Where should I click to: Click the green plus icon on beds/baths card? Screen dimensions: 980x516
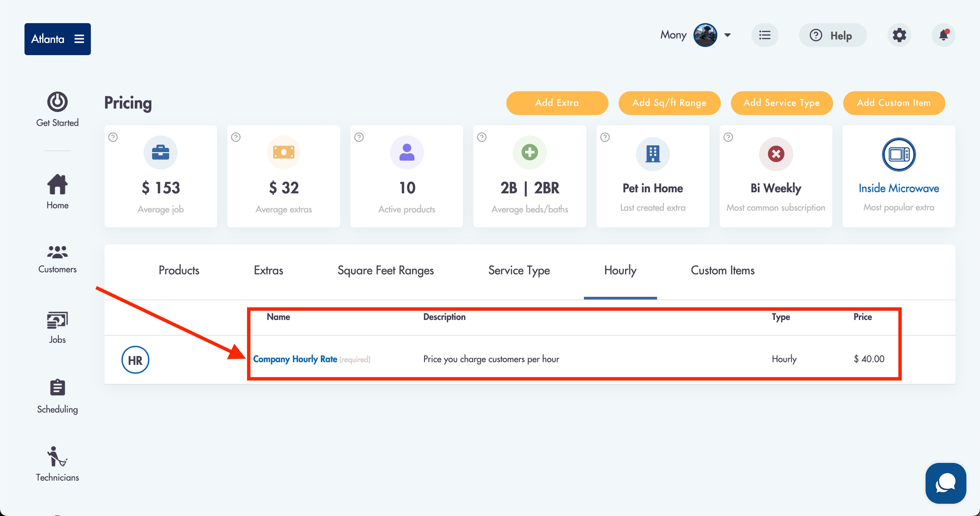click(529, 152)
